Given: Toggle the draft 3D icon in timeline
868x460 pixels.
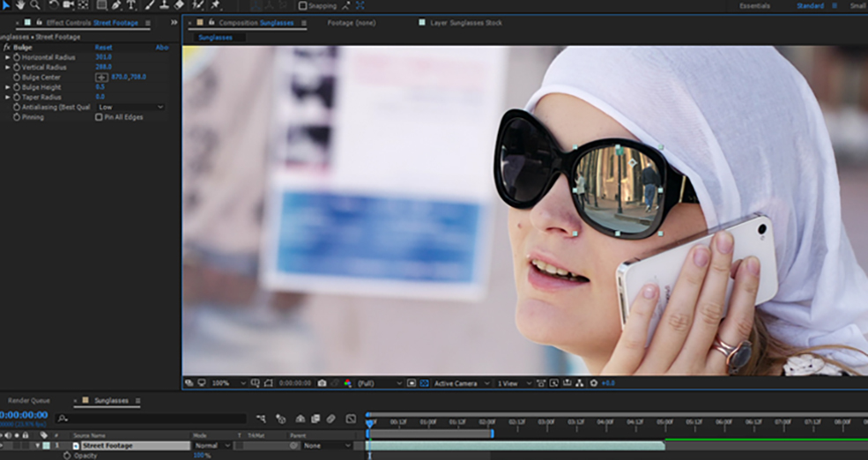Looking at the screenshot, I should 280,419.
